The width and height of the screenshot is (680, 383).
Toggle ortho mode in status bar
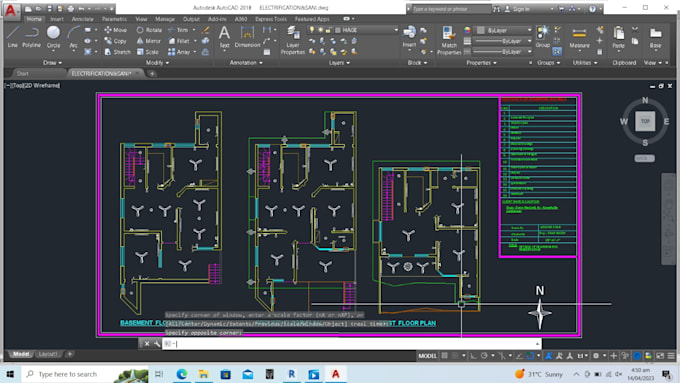pos(474,356)
